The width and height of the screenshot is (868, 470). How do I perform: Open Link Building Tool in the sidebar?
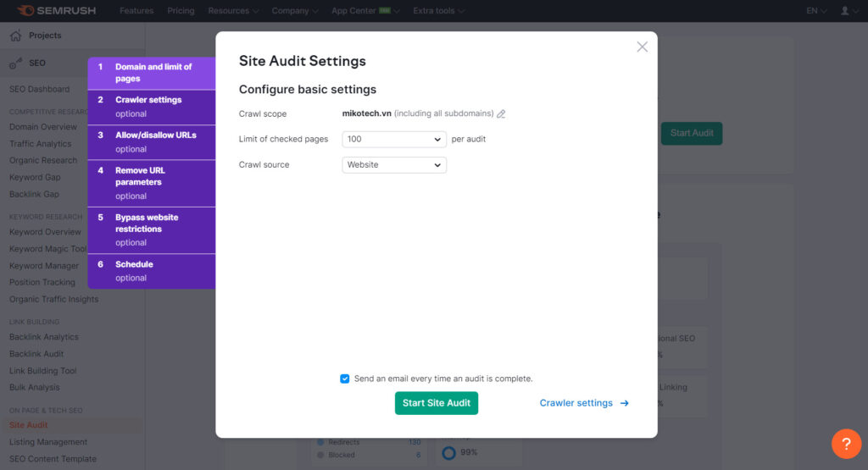[x=42, y=371]
